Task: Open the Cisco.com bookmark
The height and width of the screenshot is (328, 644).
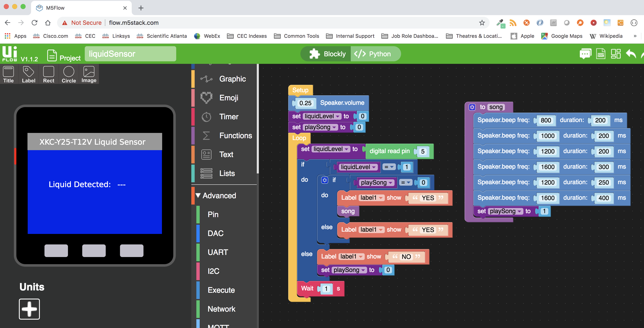Action: (51, 36)
